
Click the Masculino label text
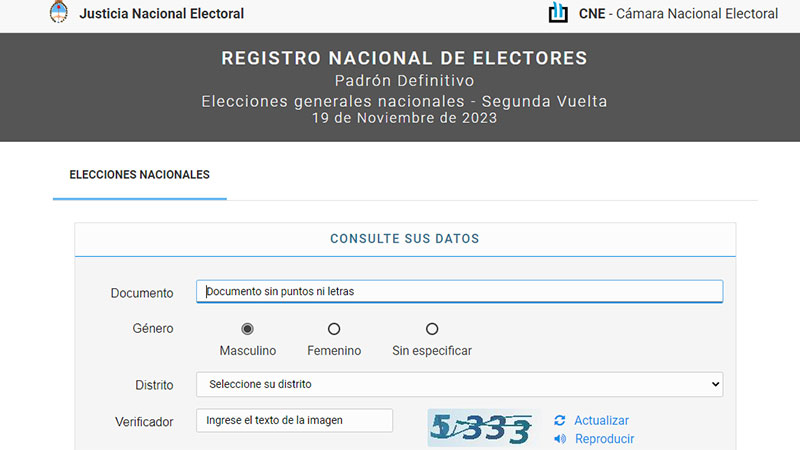click(x=248, y=351)
